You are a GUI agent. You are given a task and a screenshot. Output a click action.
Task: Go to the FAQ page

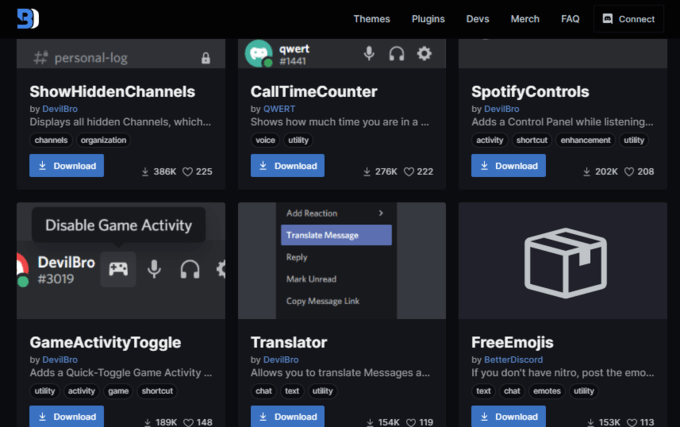(570, 19)
